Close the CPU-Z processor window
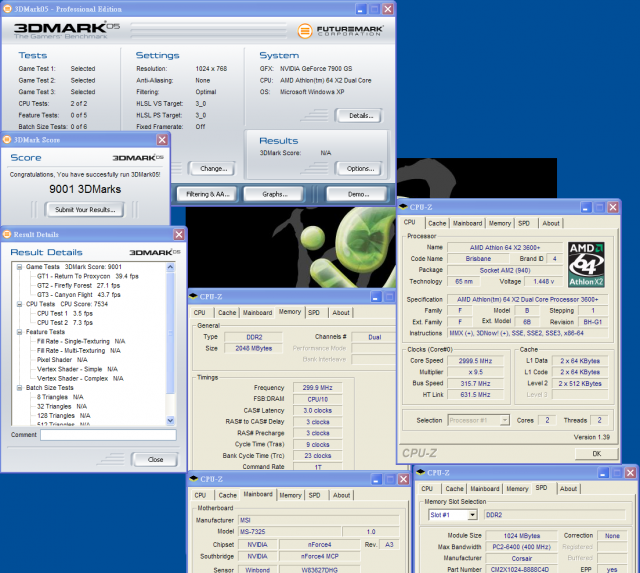 (613, 207)
